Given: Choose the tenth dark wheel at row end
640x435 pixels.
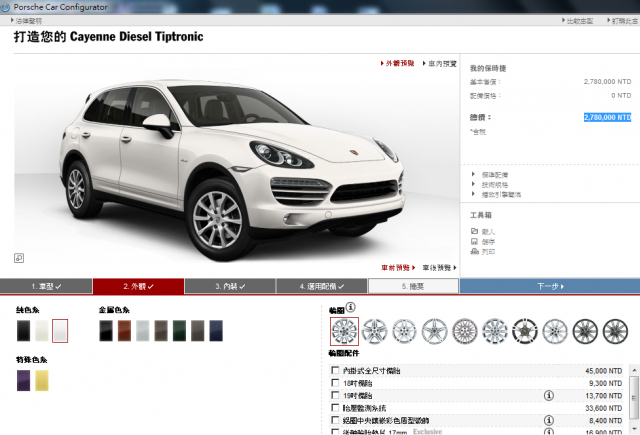Looking at the screenshot, I should (x=615, y=331).
